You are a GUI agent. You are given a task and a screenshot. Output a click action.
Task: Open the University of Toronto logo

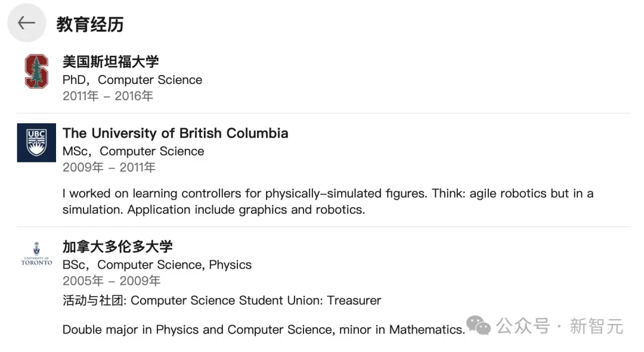36,254
